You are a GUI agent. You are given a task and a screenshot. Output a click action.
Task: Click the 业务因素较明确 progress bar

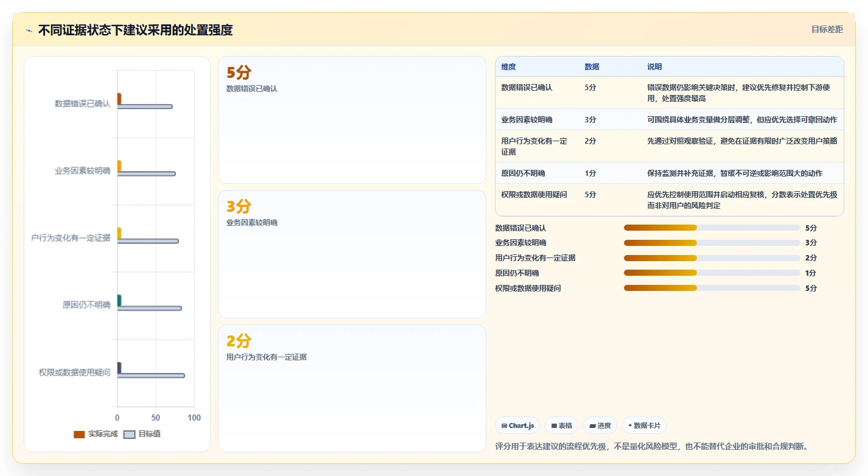pyautogui.click(x=712, y=243)
